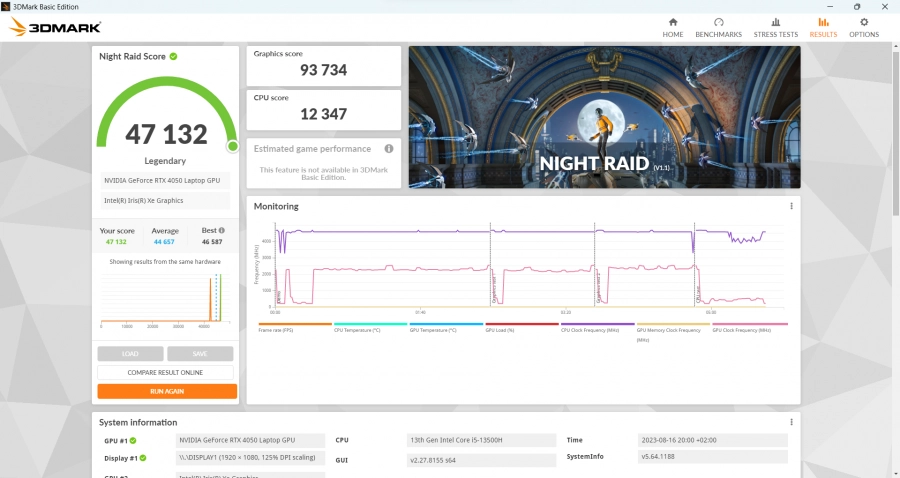Click the SAVE button
This screenshot has width=900, height=478.
[200, 353]
